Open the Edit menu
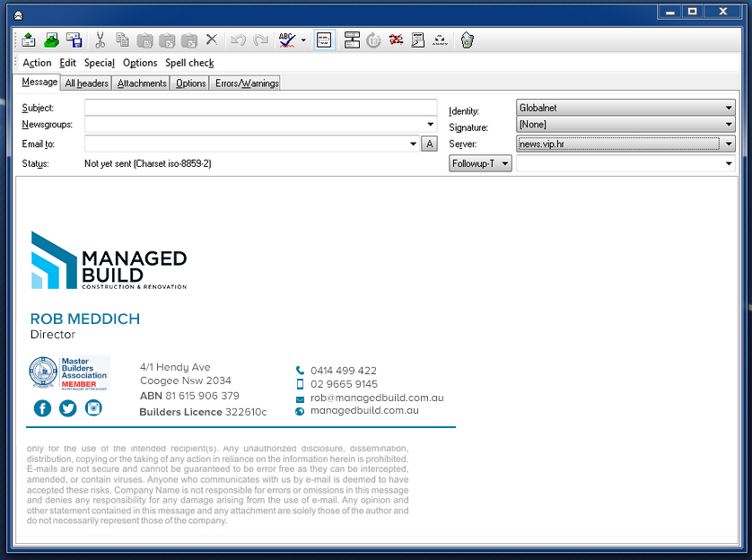This screenshot has height=560, width=752. (67, 63)
